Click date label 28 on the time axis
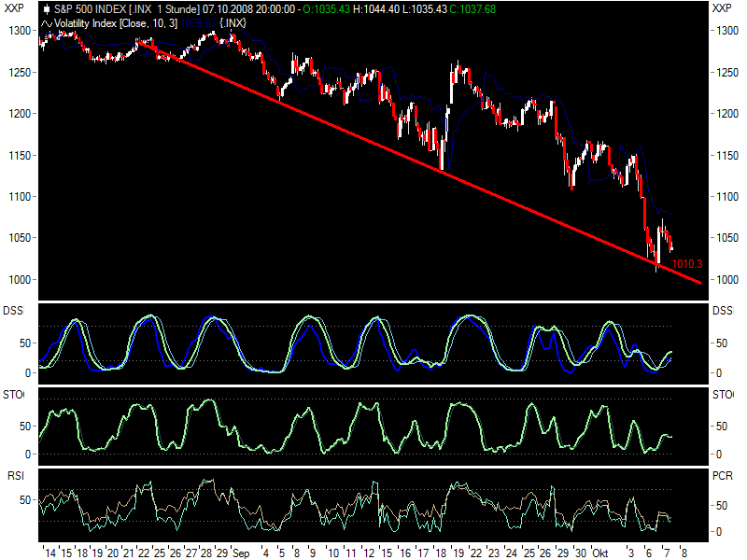Image resolution: width=747 pixels, height=560 pixels. pyautogui.click(x=206, y=553)
